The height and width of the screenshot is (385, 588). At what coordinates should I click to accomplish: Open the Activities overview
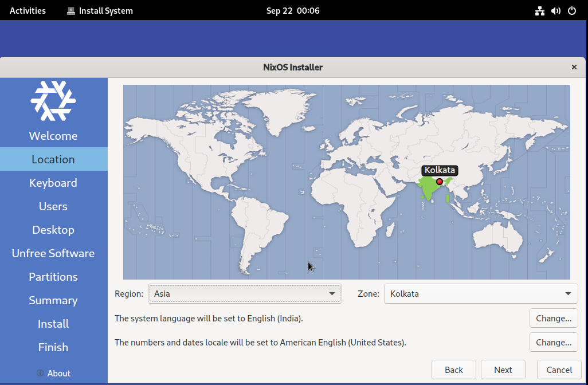(28, 11)
